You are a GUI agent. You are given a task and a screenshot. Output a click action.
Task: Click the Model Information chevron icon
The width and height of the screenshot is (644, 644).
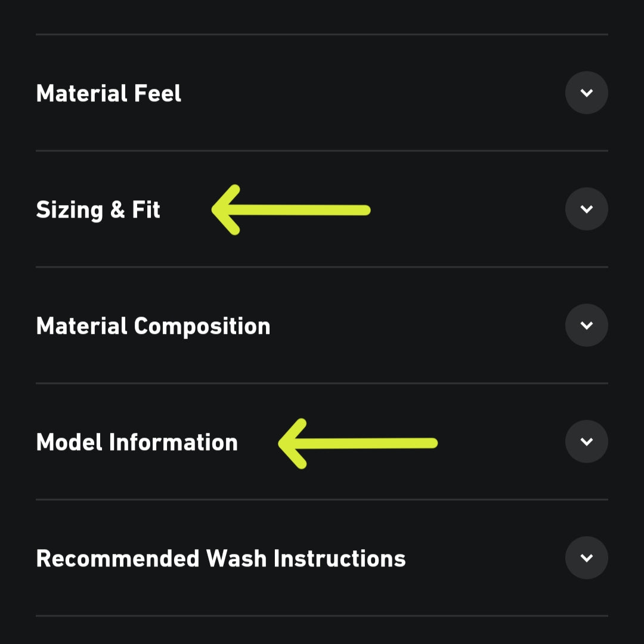pos(586,442)
